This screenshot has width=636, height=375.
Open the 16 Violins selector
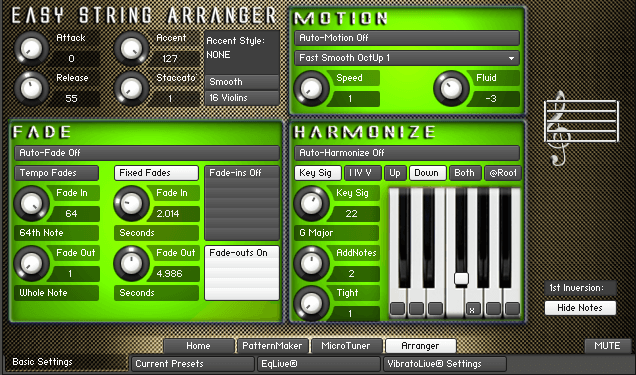pyautogui.click(x=242, y=98)
